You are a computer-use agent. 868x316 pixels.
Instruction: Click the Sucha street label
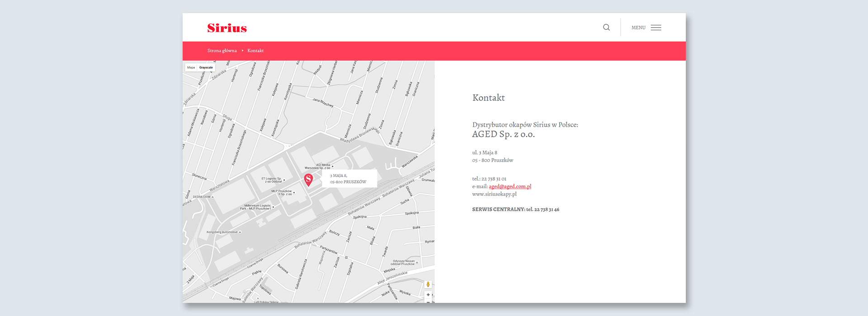(405, 202)
